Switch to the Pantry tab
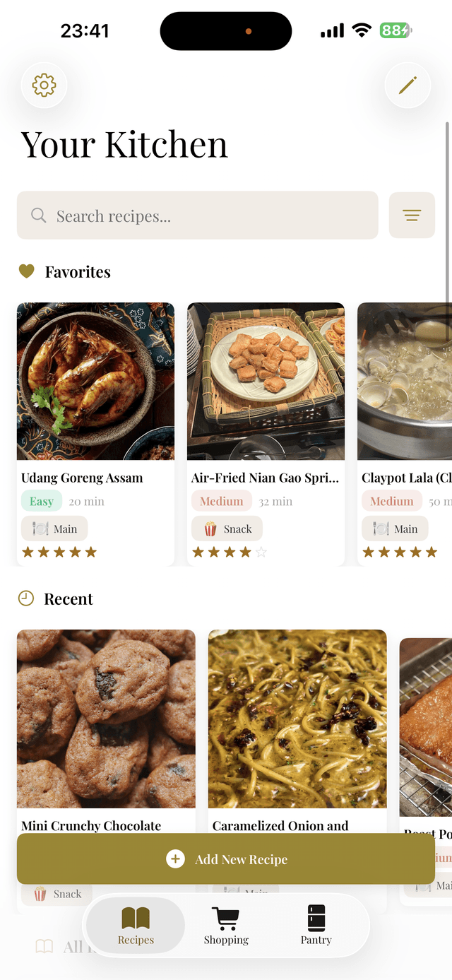This screenshot has width=452, height=980. [x=316, y=926]
